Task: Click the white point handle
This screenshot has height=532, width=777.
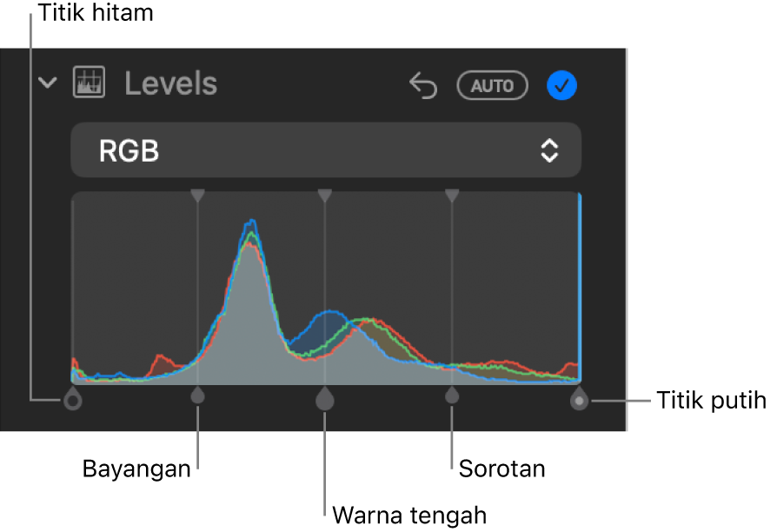Action: click(579, 399)
